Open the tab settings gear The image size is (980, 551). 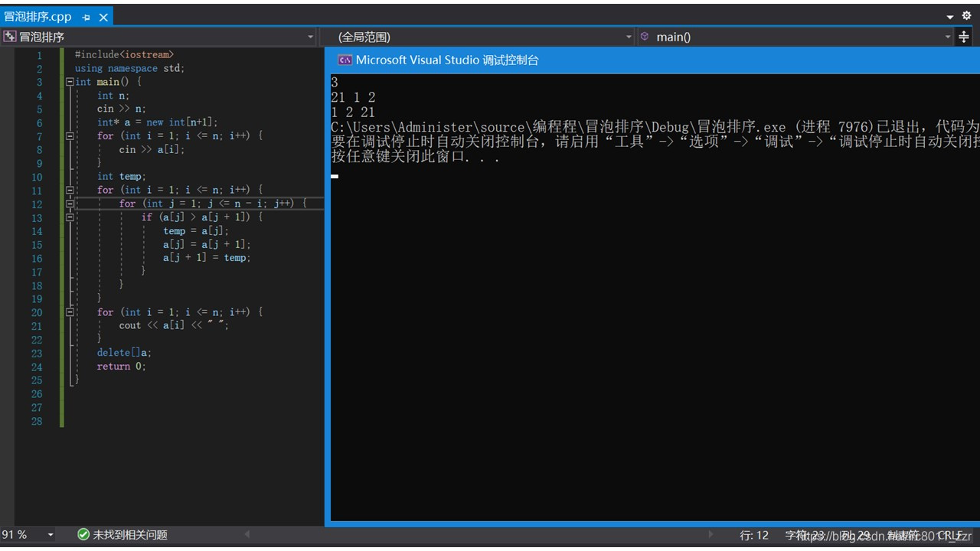tap(966, 15)
